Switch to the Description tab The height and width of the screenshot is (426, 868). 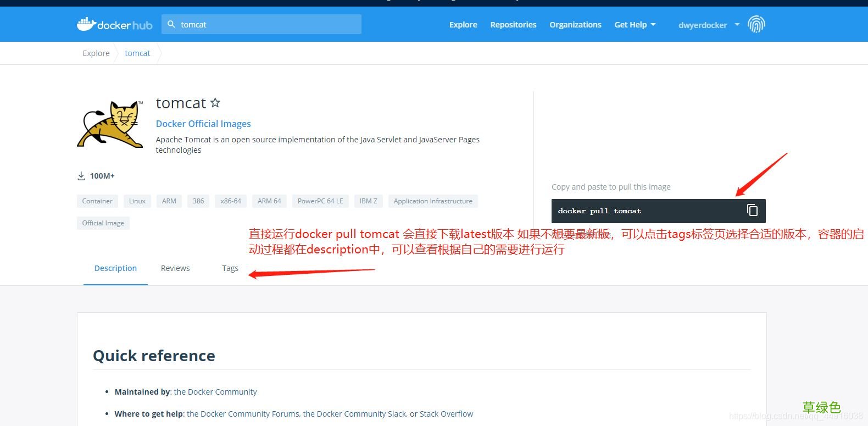pos(115,268)
